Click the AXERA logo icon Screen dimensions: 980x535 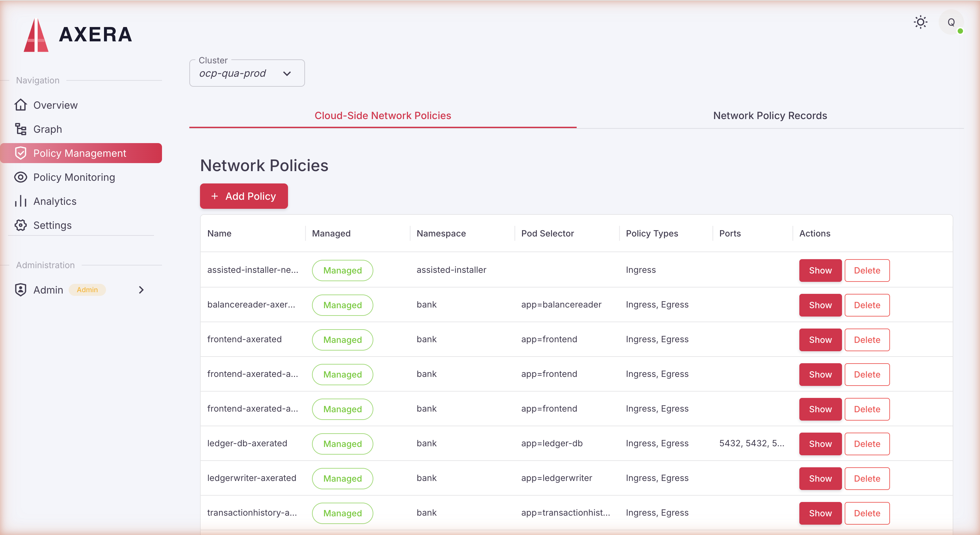(x=36, y=35)
